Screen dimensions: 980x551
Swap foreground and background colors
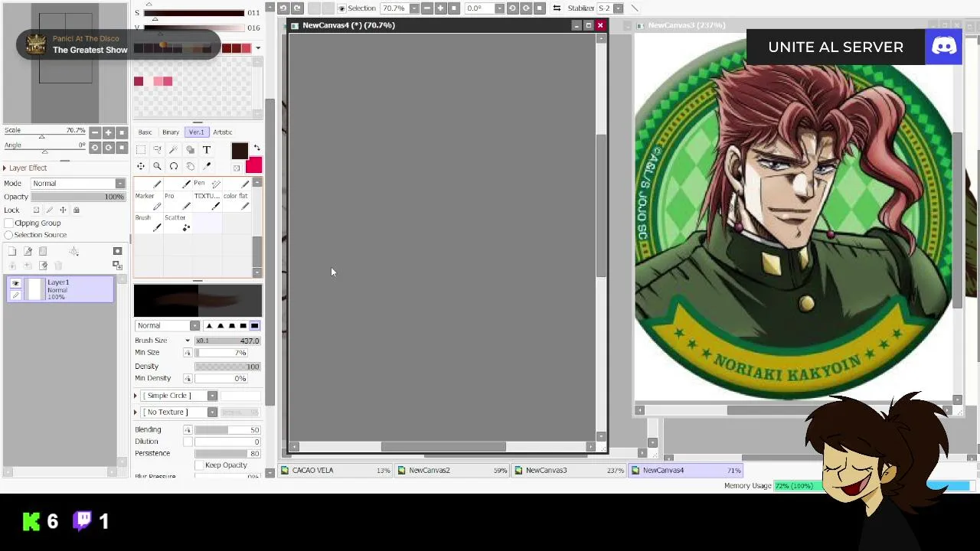pyautogui.click(x=256, y=148)
